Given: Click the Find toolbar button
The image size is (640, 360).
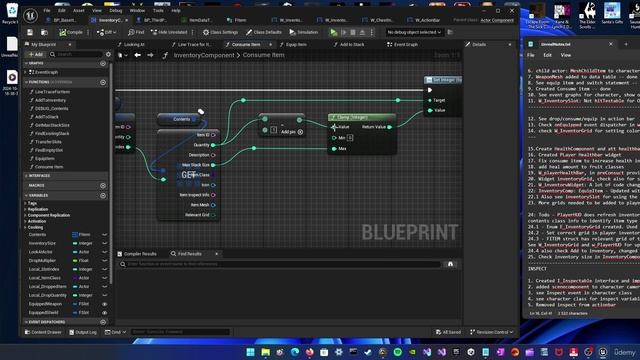Looking at the screenshot, I should 136,32.
